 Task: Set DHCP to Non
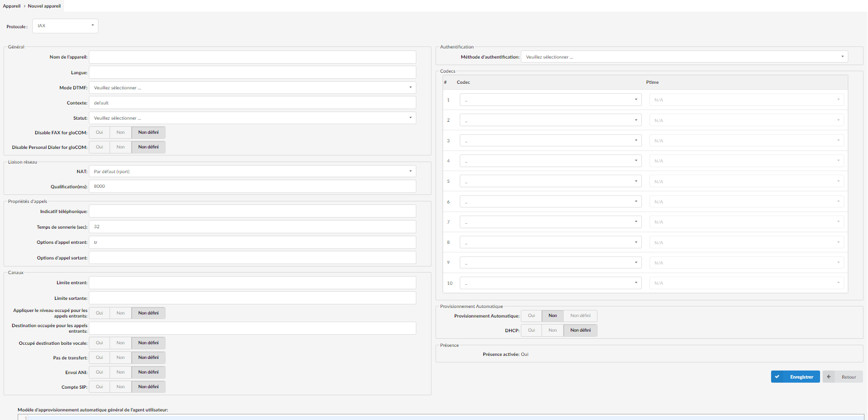tap(553, 330)
